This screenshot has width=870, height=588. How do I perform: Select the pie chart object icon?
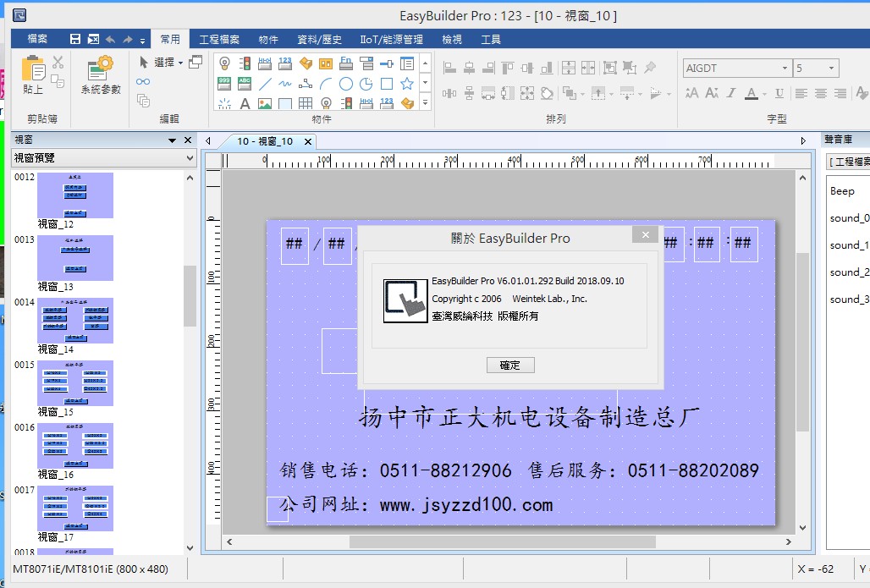click(x=366, y=84)
